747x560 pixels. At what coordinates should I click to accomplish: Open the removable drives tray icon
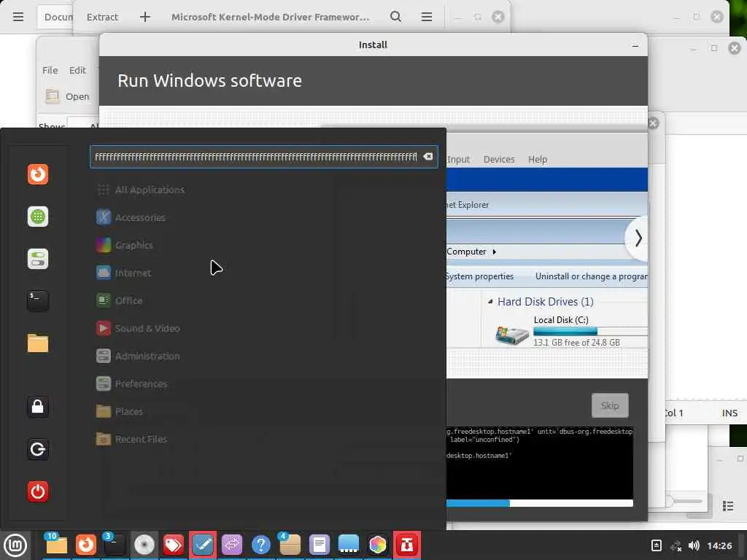pos(657,545)
